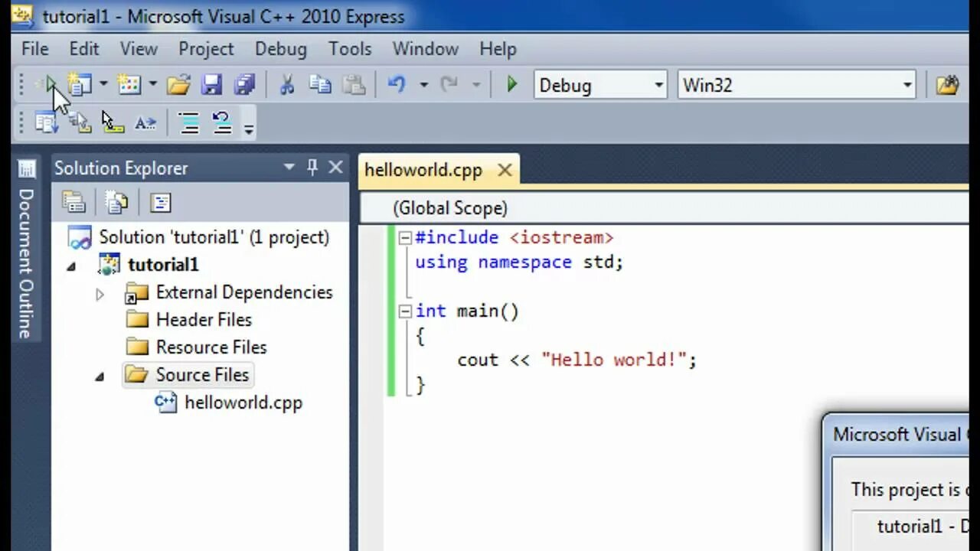This screenshot has height=551, width=980.
Task: Select the Resource Files folder
Action: (211, 347)
